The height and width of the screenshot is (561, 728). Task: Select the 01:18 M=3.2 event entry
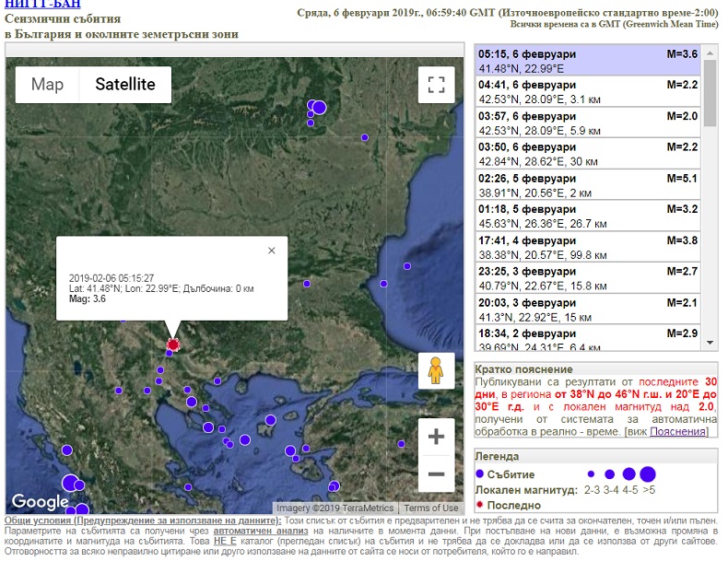[587, 217]
